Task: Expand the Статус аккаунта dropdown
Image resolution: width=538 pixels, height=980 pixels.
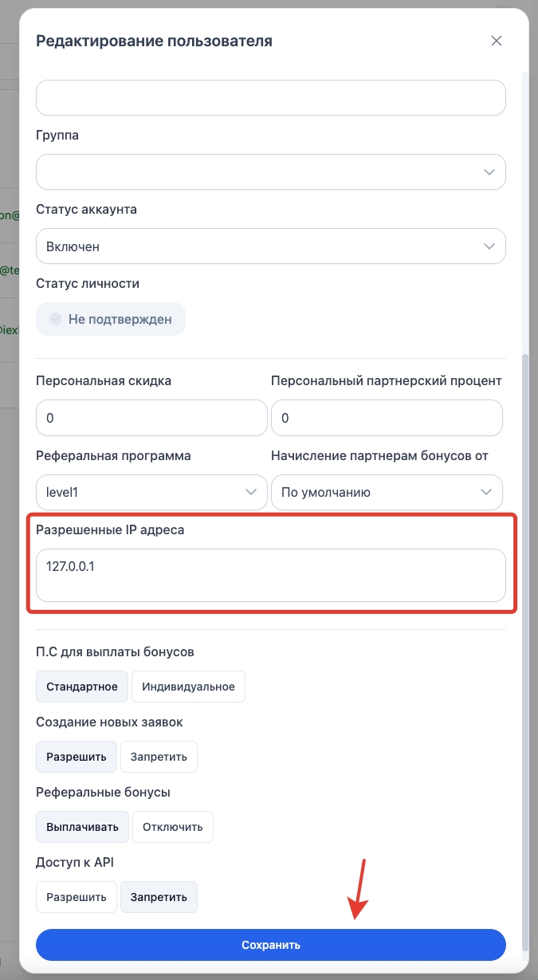Action: [271, 246]
